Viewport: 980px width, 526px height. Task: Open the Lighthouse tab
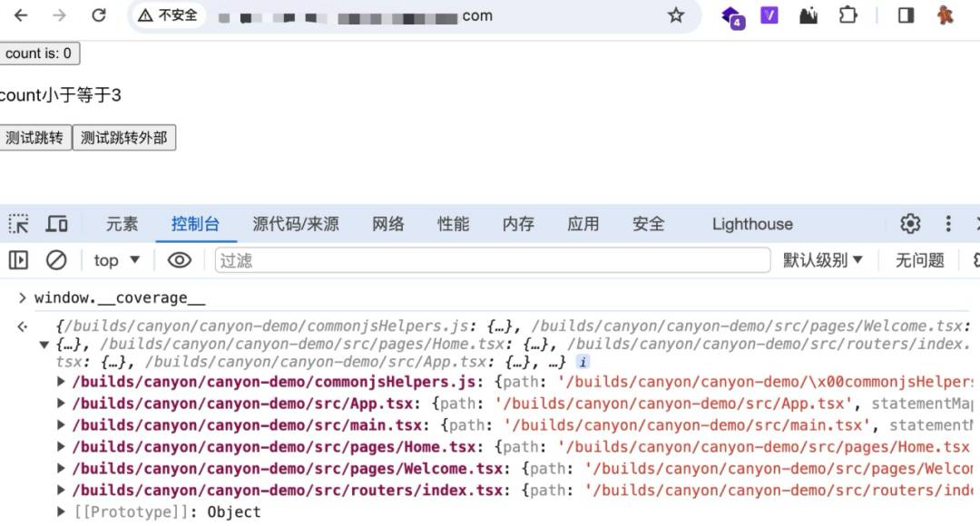[x=752, y=224]
